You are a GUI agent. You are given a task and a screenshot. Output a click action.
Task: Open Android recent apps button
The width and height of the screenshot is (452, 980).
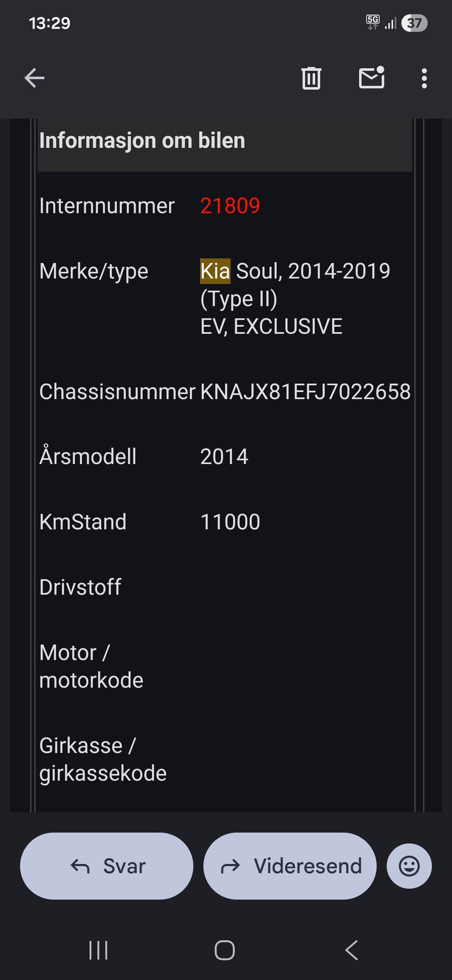coord(98,950)
